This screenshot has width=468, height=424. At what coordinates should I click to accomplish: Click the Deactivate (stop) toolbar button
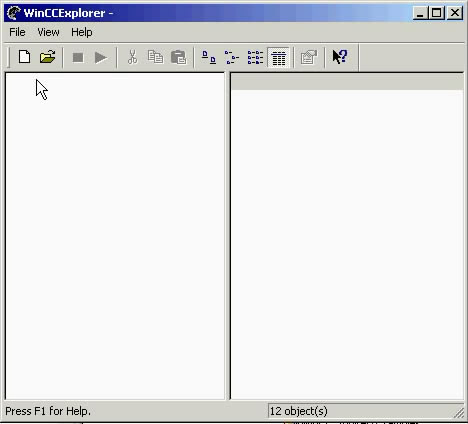tap(78, 57)
